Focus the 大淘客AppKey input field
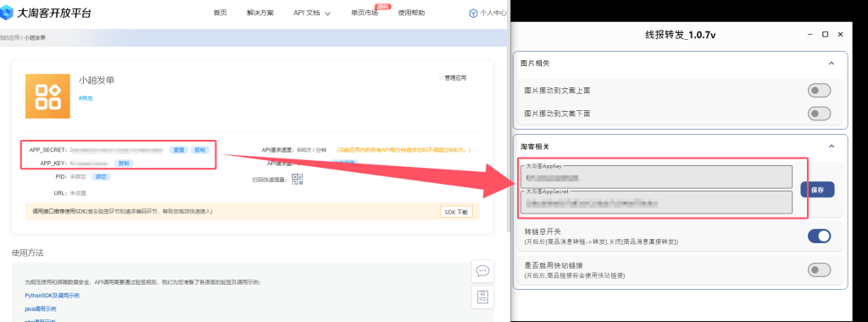868x322 pixels. pyautogui.click(x=657, y=177)
